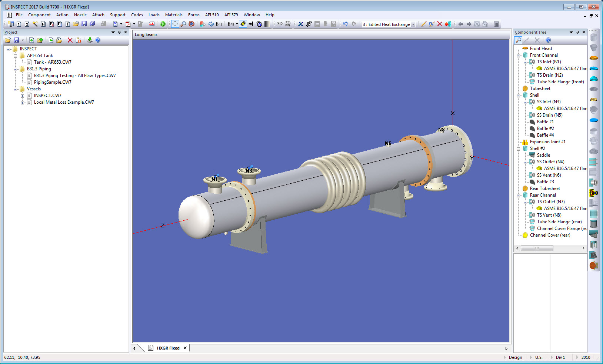Click the F3 calculate icon

tap(163, 24)
